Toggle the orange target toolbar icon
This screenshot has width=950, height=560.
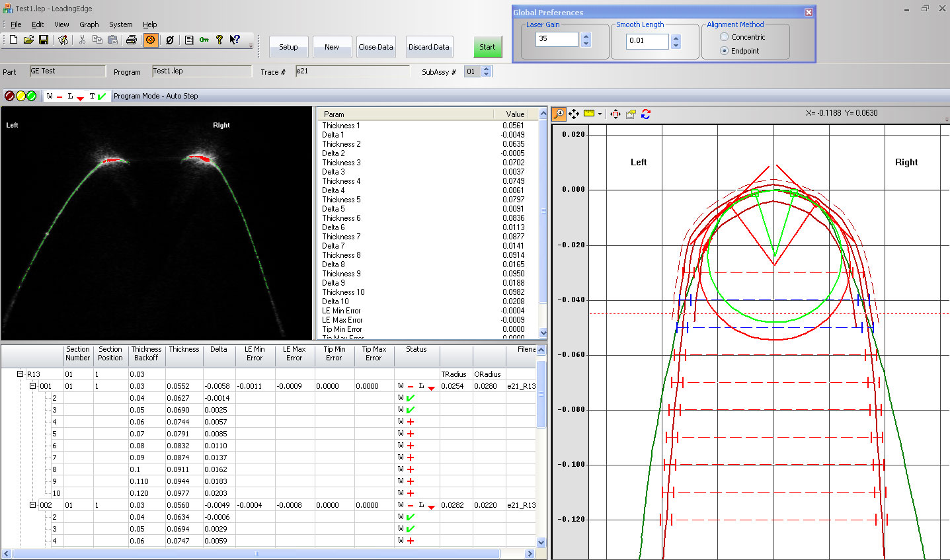(x=151, y=40)
